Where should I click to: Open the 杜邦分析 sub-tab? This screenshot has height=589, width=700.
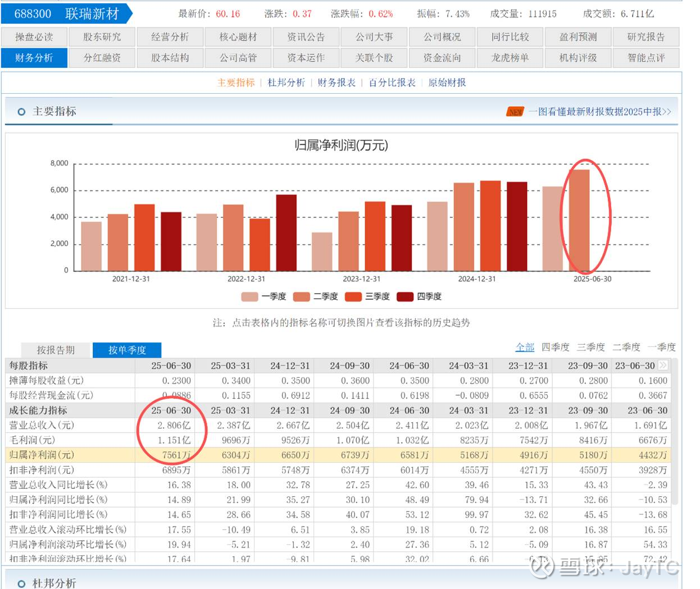286,83
